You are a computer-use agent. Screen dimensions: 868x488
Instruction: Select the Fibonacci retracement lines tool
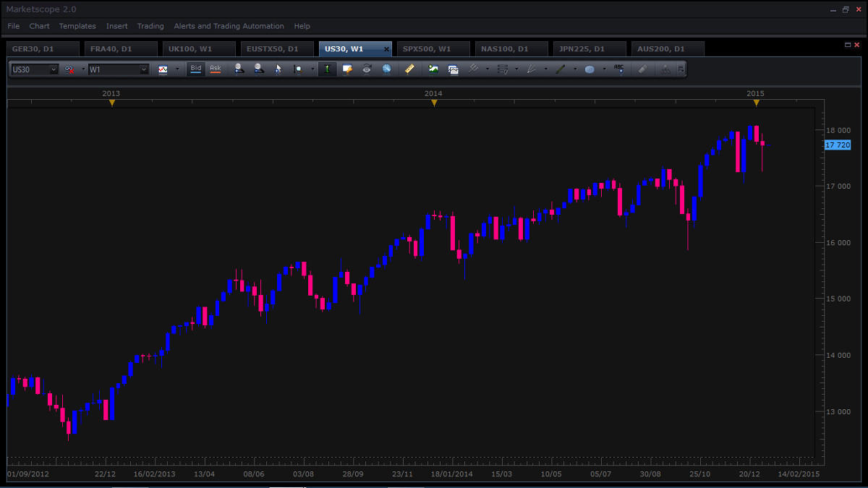(503, 69)
